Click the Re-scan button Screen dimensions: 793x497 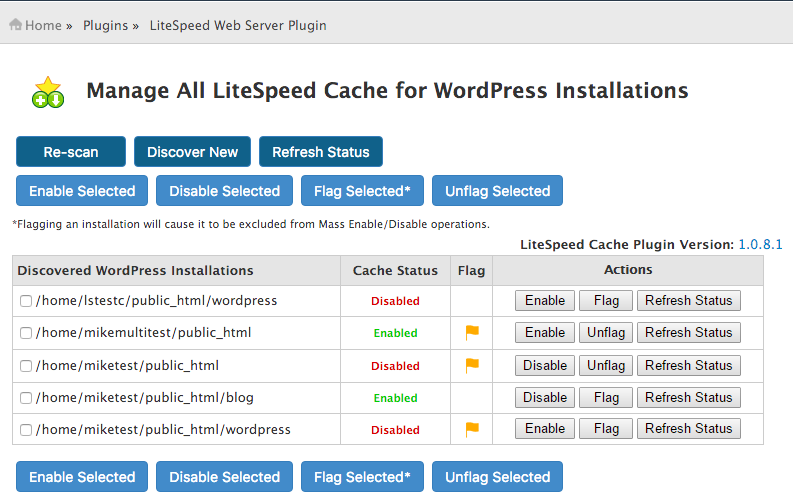pos(71,152)
